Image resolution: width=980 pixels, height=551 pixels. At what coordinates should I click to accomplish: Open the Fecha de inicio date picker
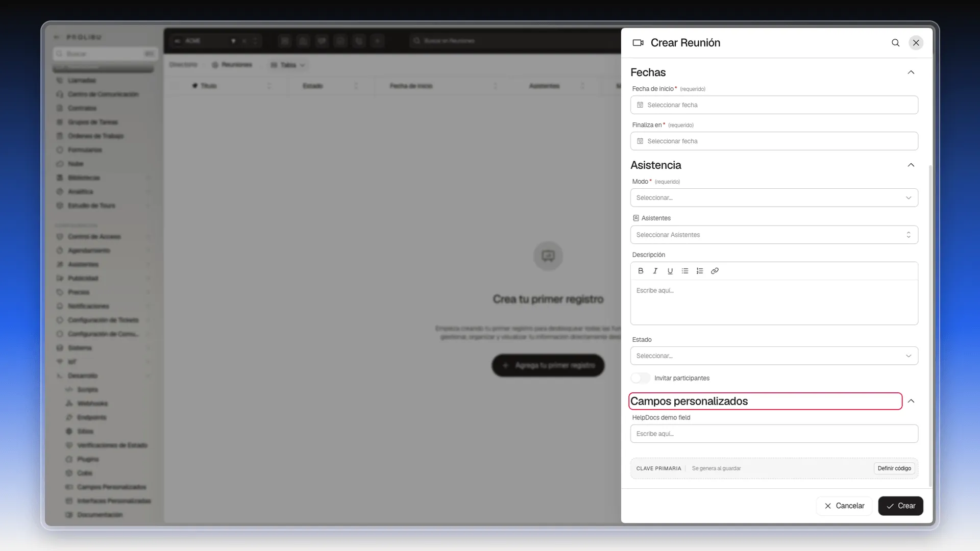[x=774, y=105]
